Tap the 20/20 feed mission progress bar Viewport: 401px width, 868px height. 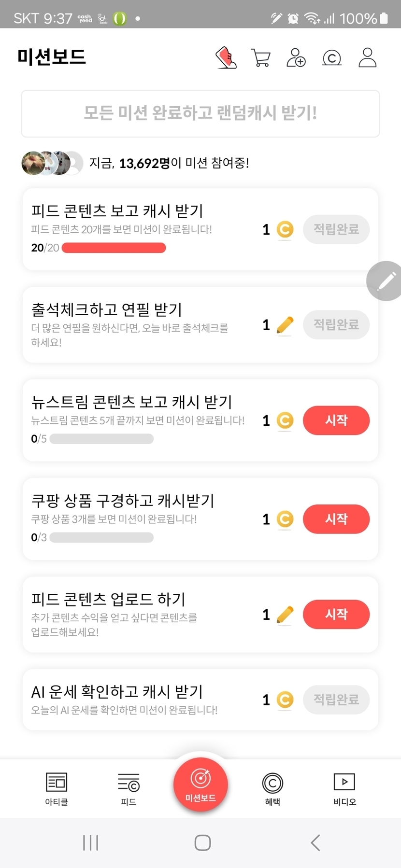(114, 248)
